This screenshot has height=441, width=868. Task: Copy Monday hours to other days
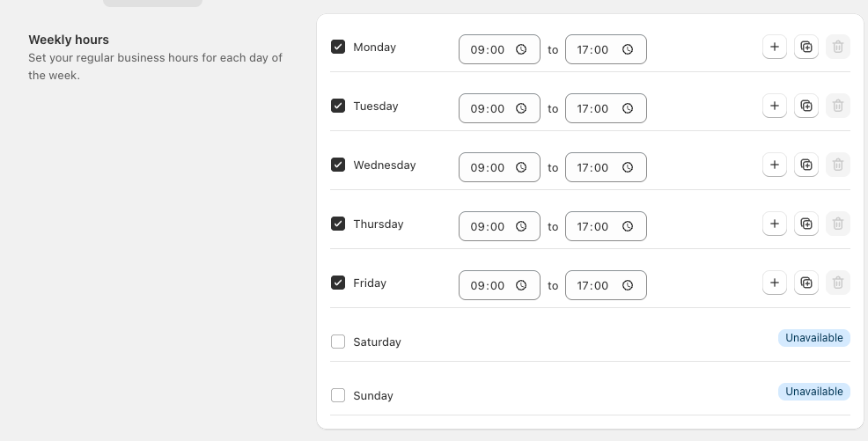click(806, 47)
